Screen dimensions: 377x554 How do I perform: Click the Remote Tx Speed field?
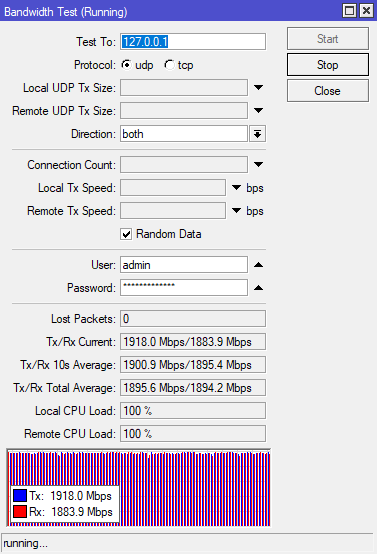173,211
